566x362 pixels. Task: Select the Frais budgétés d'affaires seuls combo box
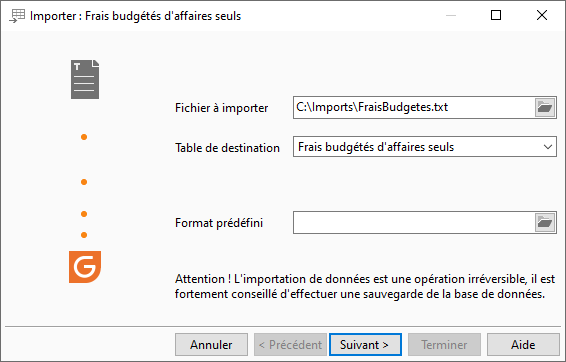(x=424, y=147)
